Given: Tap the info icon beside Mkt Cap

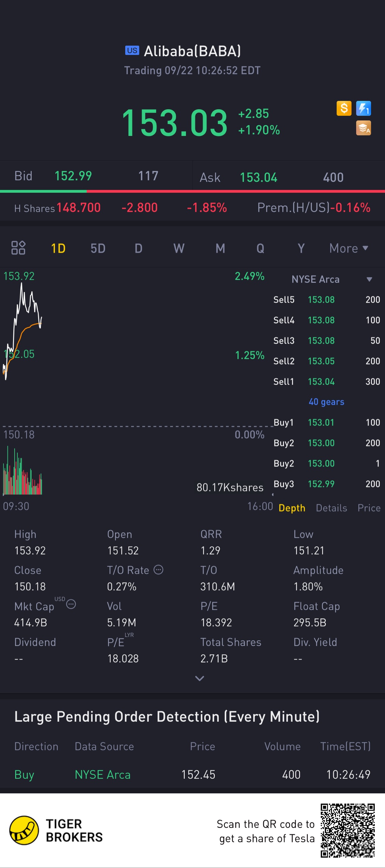Looking at the screenshot, I should (x=71, y=604).
